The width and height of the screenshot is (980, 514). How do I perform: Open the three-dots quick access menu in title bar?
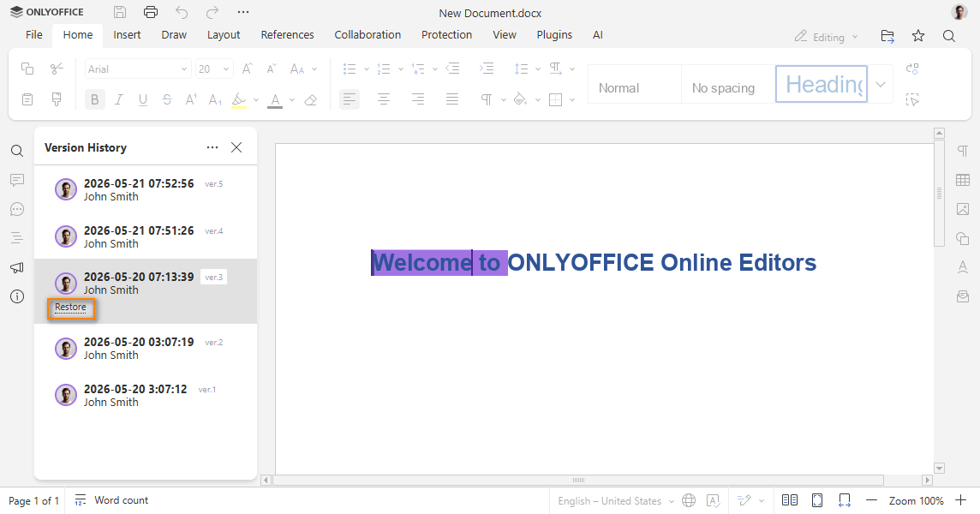(243, 12)
